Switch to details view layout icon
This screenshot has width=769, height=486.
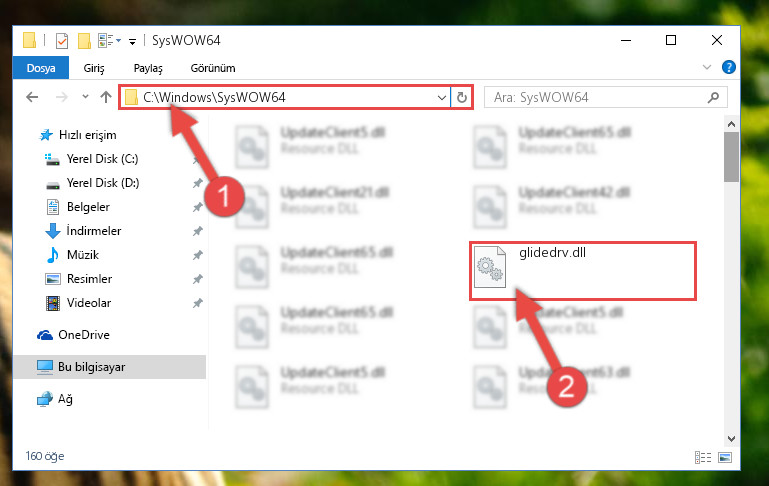703,458
